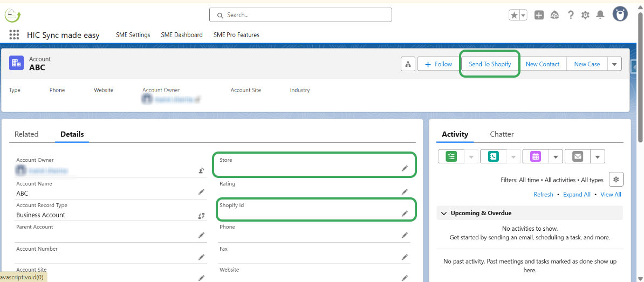Switch to the Related tab
644x282 pixels.
(26, 134)
